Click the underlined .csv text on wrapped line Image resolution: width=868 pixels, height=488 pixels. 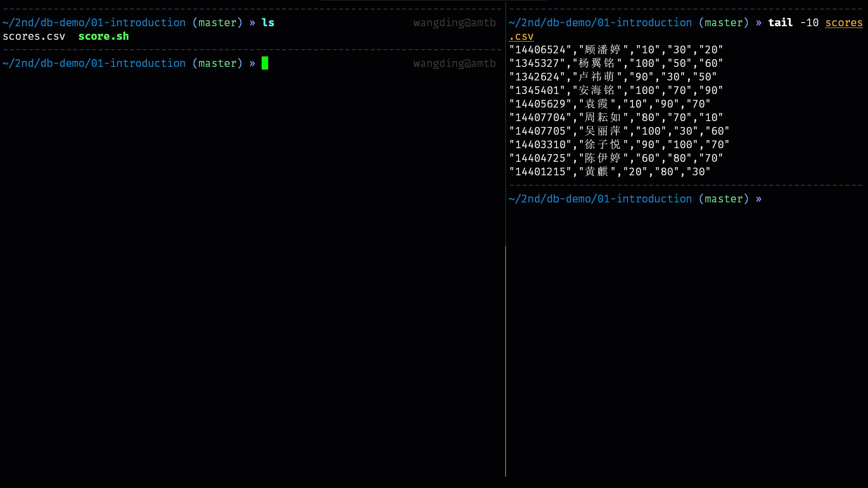pyautogui.click(x=521, y=36)
